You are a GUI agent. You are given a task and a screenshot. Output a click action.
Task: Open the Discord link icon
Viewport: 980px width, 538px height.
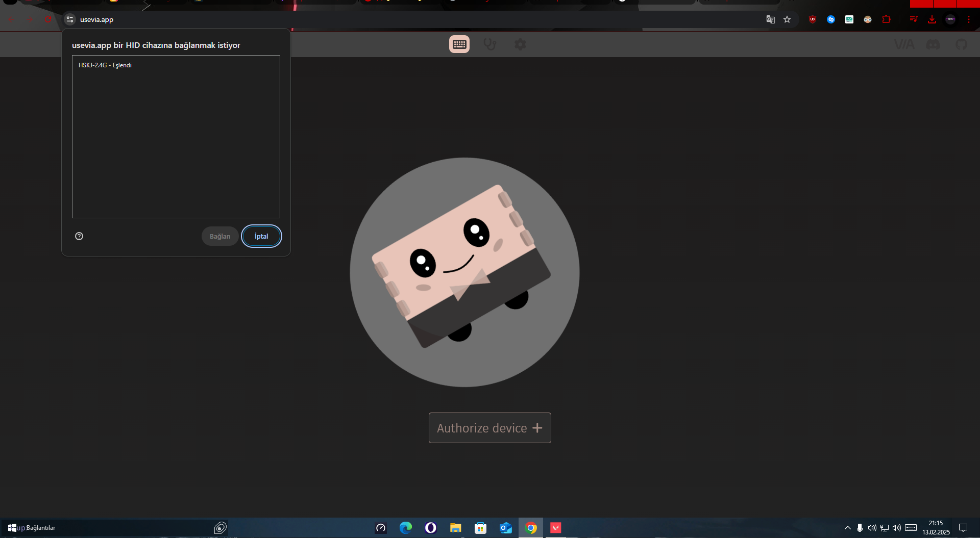click(x=933, y=45)
